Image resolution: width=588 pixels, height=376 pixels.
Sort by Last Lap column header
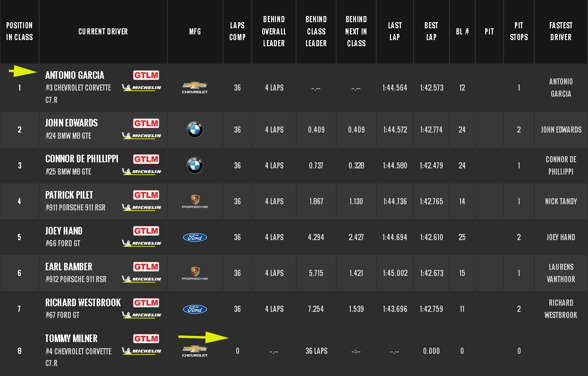pos(395,32)
